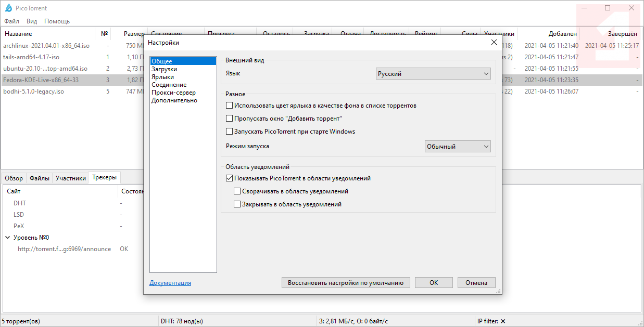Viewport: 644px width, 327px height.
Task: Open the Вид menu
Action: [32, 21]
